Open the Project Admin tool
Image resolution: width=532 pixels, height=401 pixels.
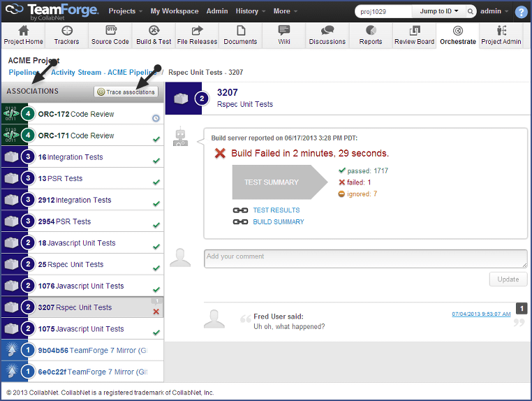(501, 36)
